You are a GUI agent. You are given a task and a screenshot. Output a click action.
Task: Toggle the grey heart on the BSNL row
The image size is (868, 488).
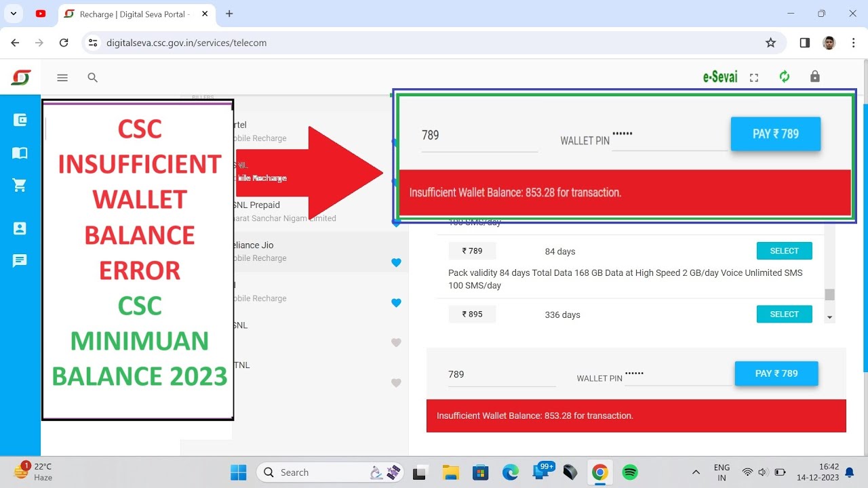(396, 343)
